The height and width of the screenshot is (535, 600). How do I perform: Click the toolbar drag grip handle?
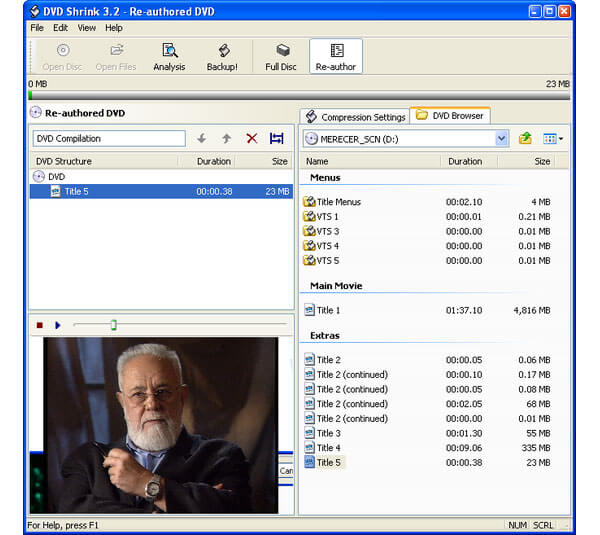tap(31, 56)
